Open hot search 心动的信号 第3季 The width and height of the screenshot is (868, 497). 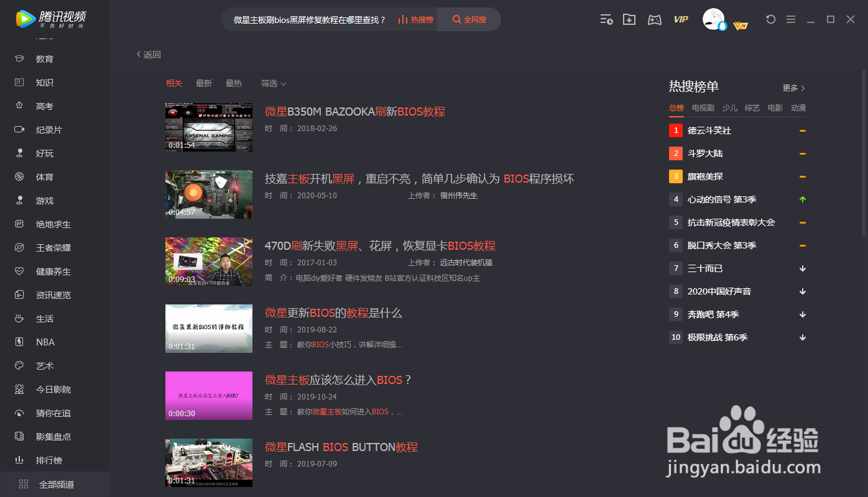click(722, 199)
